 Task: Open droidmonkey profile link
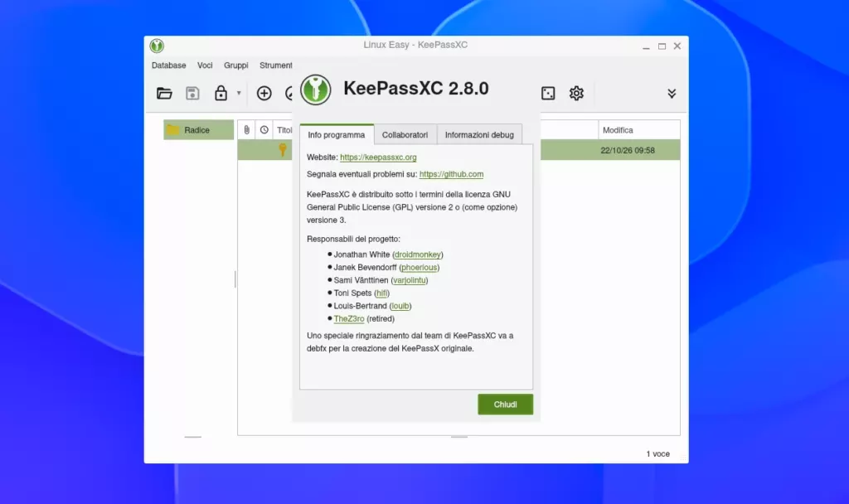click(x=418, y=254)
